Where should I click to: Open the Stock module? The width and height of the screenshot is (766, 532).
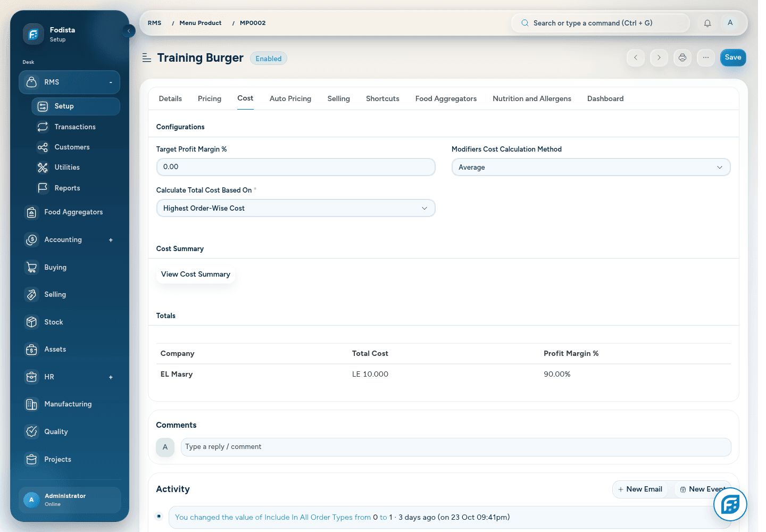point(69,322)
